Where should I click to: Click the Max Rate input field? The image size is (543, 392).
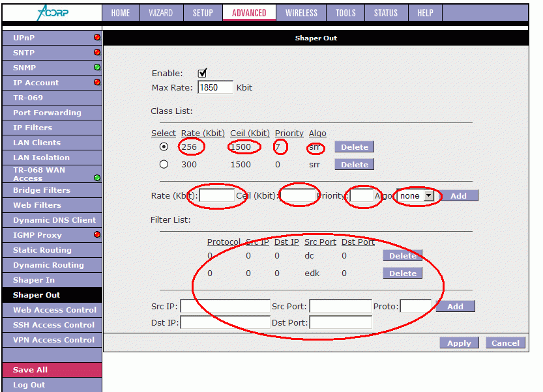tap(215, 87)
